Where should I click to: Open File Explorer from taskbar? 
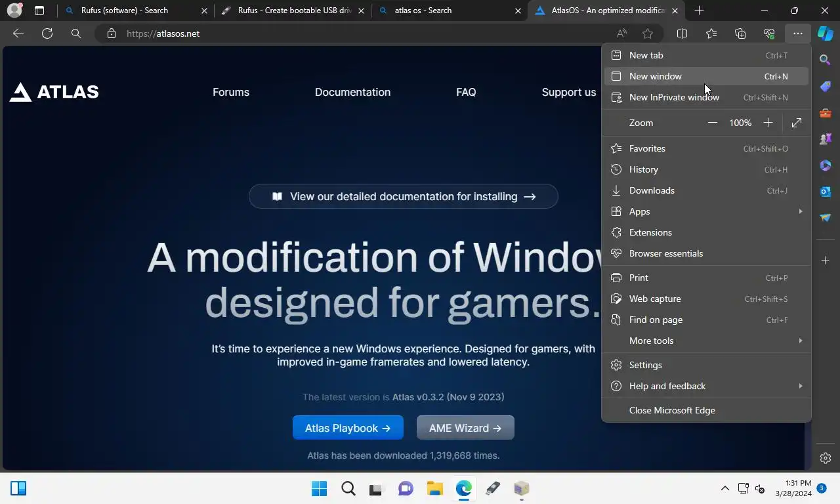434,488
